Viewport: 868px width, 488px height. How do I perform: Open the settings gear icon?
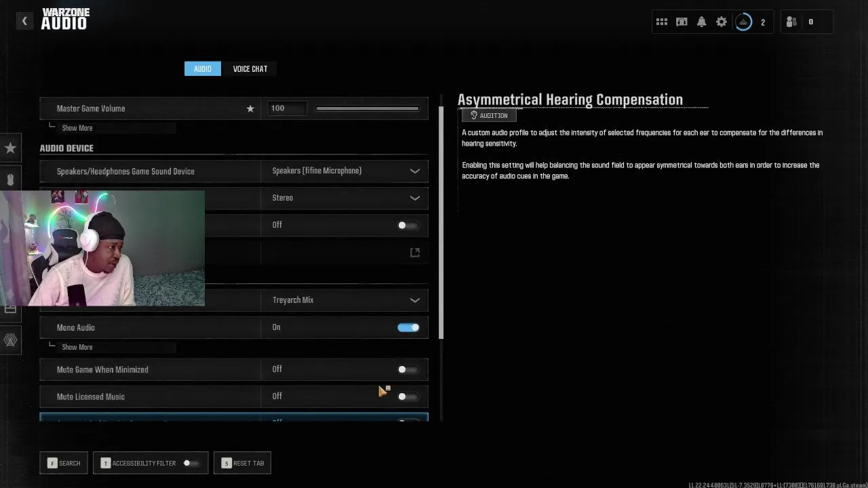click(722, 22)
